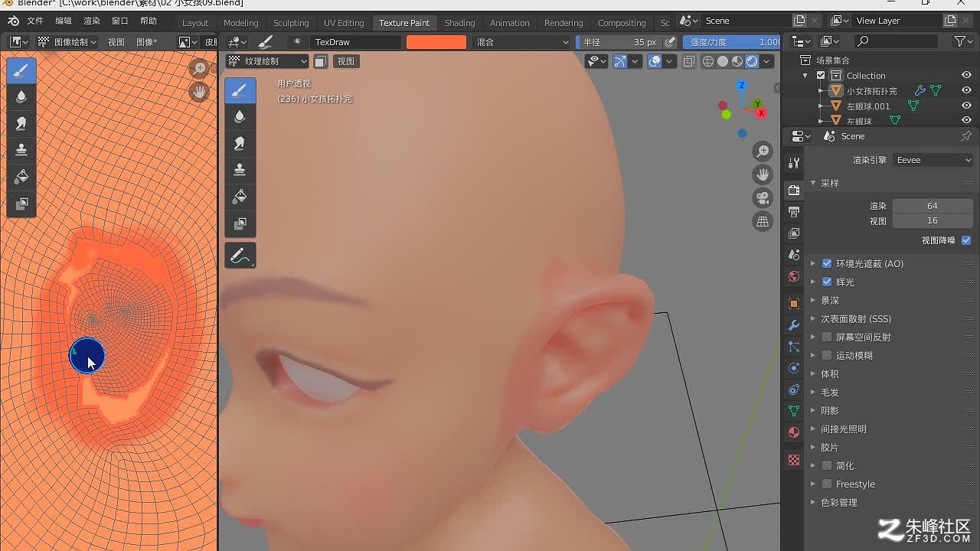Open the 混合 blend mode dropdown
The width and height of the screenshot is (980, 551).
coord(522,42)
